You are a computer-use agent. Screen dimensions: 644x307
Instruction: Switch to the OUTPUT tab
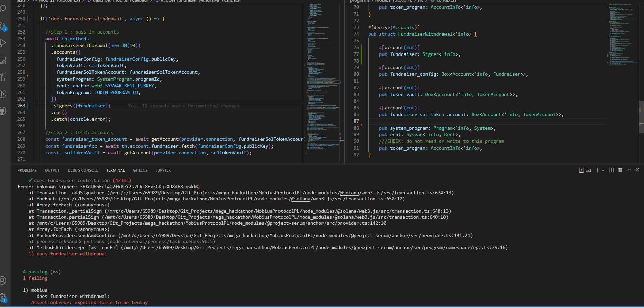[52, 170]
